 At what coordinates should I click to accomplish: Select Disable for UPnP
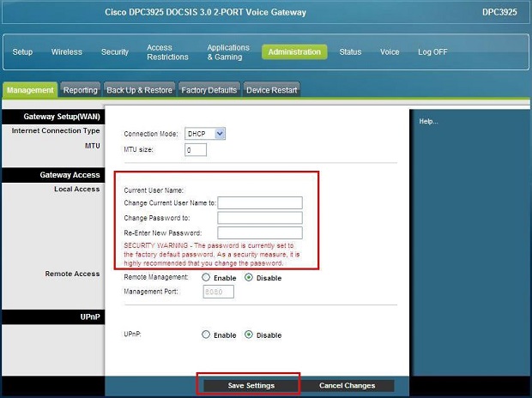pyautogui.click(x=249, y=335)
